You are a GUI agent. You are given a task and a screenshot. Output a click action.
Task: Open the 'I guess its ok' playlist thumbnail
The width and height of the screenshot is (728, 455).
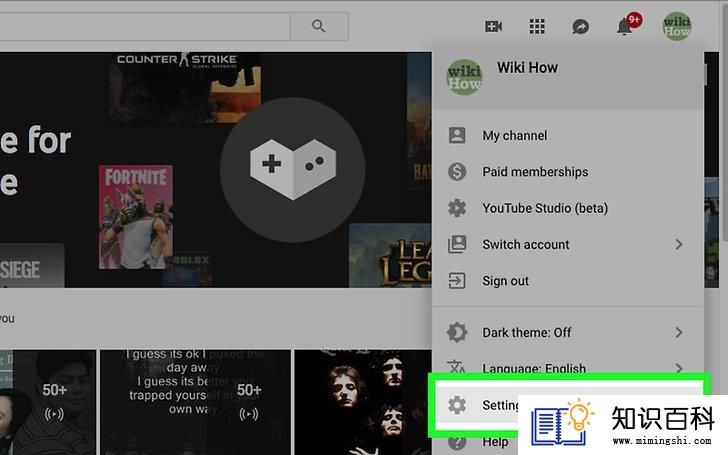(x=195, y=402)
